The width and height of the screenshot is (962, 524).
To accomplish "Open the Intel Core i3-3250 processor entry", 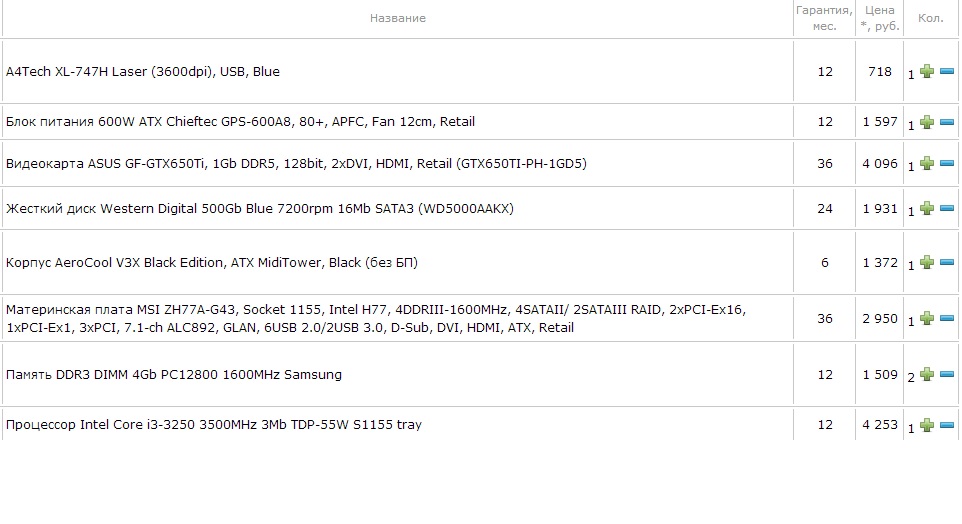I will tap(214, 425).
